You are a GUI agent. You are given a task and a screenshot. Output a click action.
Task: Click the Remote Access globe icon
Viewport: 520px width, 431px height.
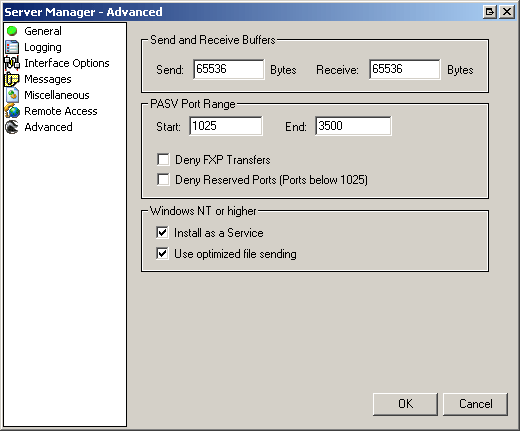pos(12,111)
